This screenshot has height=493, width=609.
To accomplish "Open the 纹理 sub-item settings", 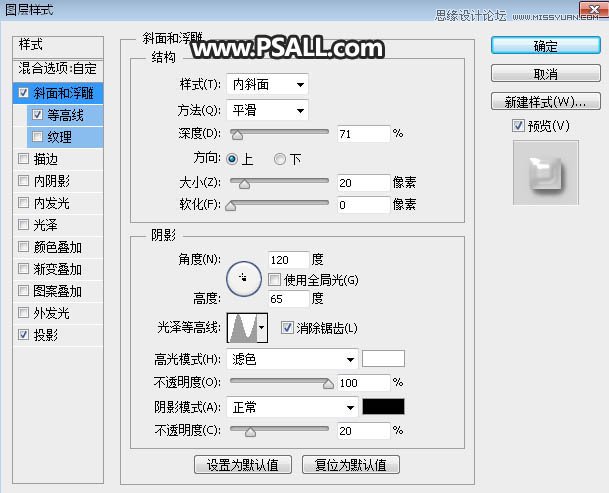I will [x=59, y=137].
